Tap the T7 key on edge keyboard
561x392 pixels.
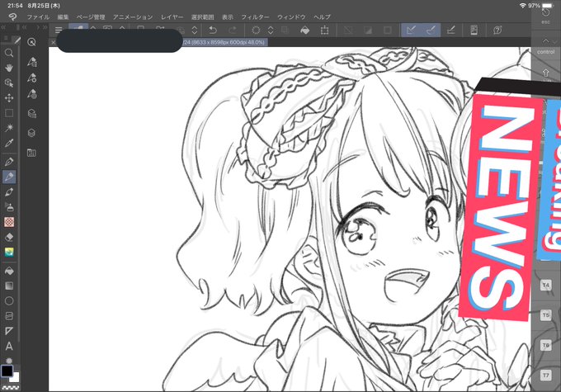545,375
